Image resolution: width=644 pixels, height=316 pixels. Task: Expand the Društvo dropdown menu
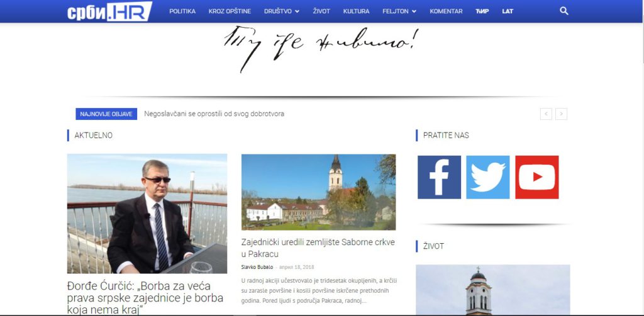click(281, 11)
